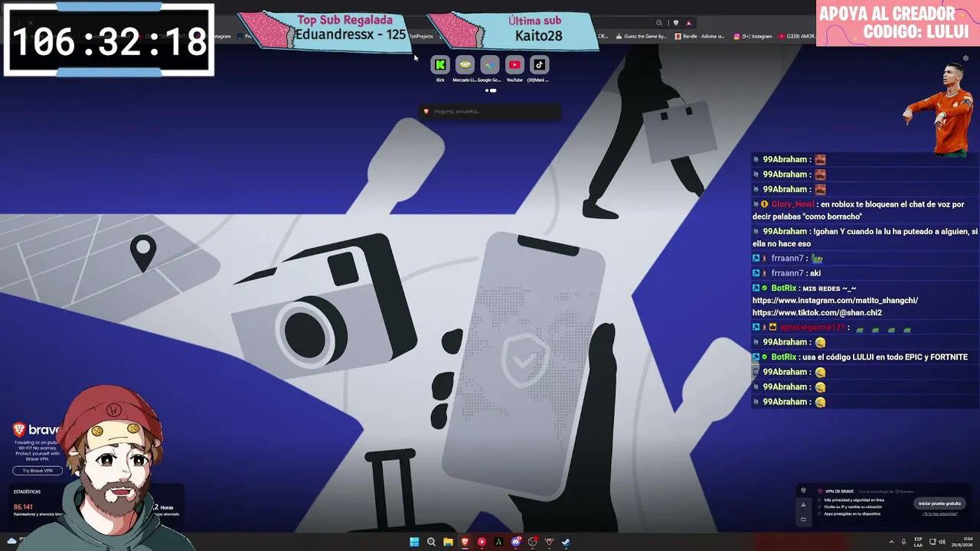This screenshot has height=551, width=980.
Task: Select the second page indicator dot under shortcuts
Action: (x=493, y=90)
